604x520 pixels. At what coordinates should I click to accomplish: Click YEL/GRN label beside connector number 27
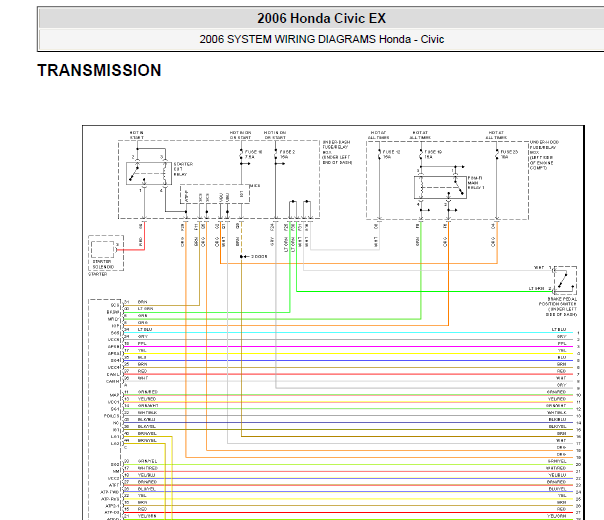pyautogui.click(x=556, y=516)
